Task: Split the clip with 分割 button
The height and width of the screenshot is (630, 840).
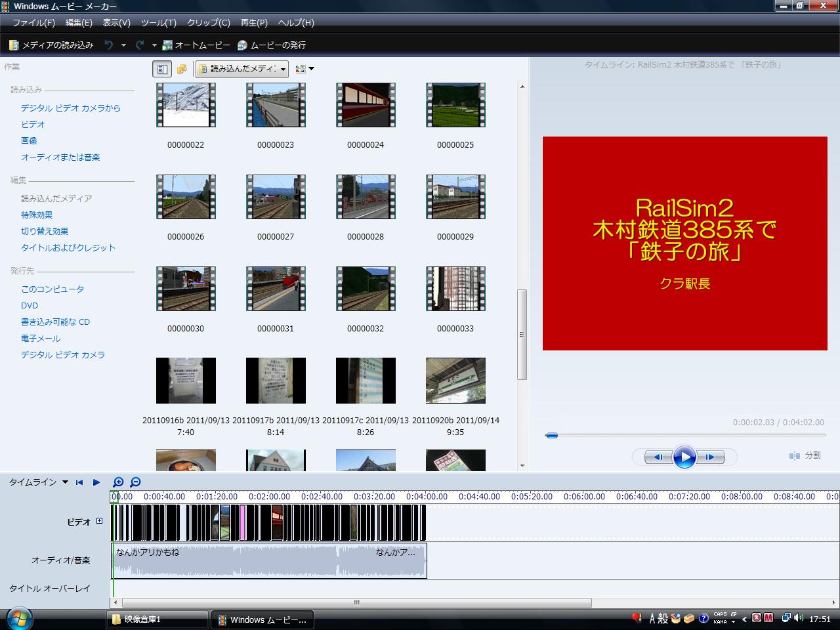Action: [805, 455]
